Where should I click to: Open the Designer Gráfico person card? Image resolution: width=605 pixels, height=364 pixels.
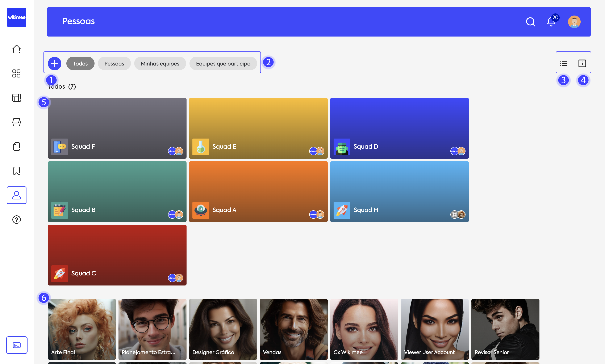tap(223, 329)
